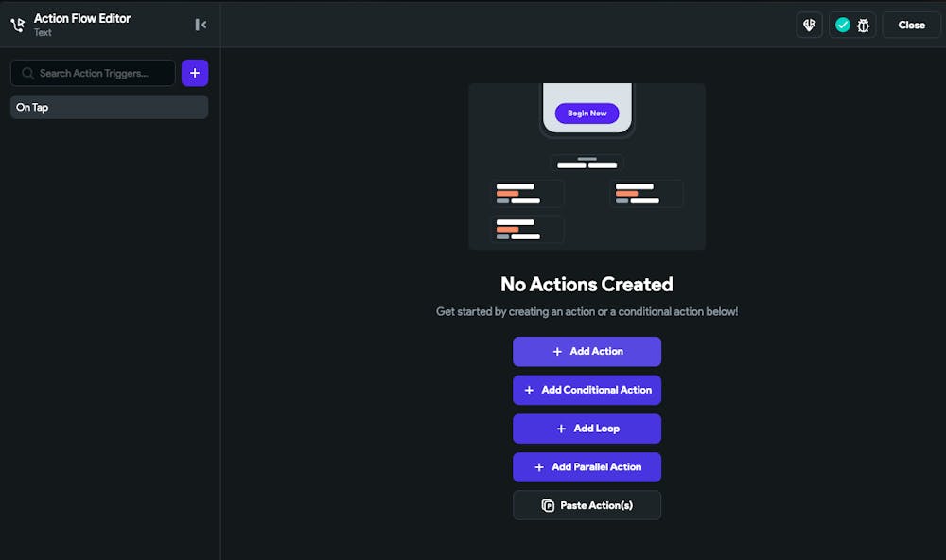
Task: Click the Add Conditional Action button
Action: coord(587,390)
